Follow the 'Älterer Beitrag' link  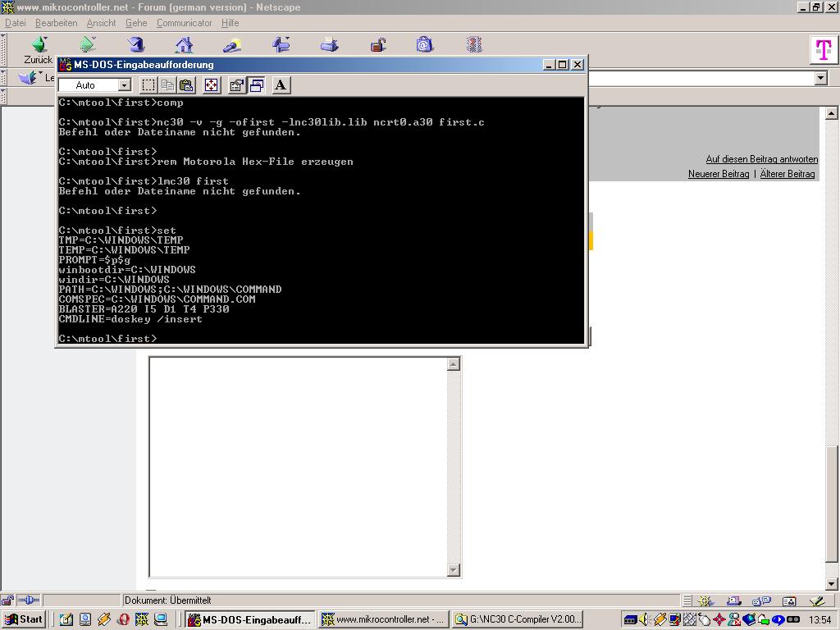[787, 174]
